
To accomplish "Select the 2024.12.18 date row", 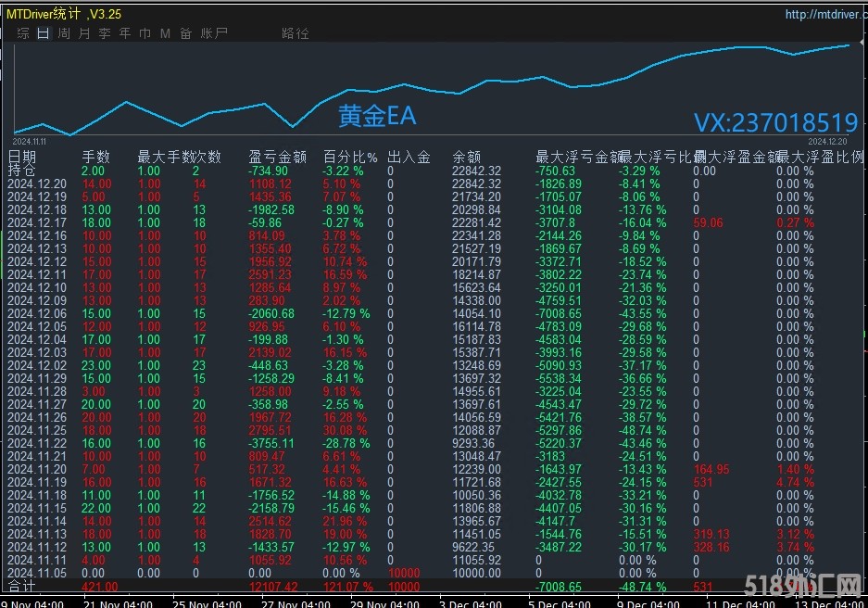I will tap(37, 209).
